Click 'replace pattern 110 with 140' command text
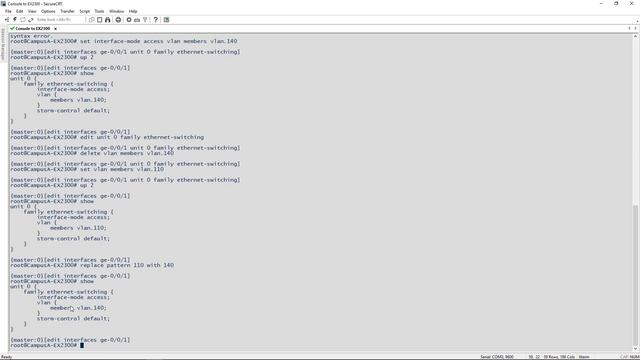This screenshot has height=360, width=640. 127,265
